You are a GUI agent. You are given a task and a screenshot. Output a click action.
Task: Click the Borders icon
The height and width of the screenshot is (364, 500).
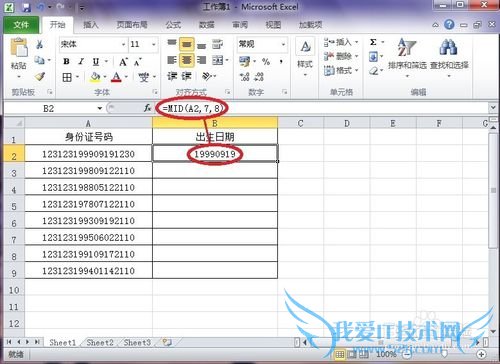click(67, 77)
